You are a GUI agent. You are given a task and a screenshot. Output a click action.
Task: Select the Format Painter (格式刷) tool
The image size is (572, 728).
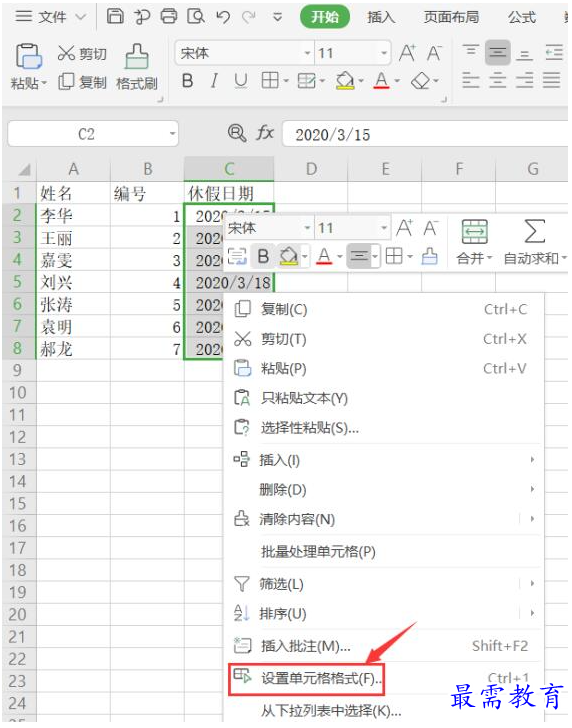pyautogui.click(x=136, y=67)
